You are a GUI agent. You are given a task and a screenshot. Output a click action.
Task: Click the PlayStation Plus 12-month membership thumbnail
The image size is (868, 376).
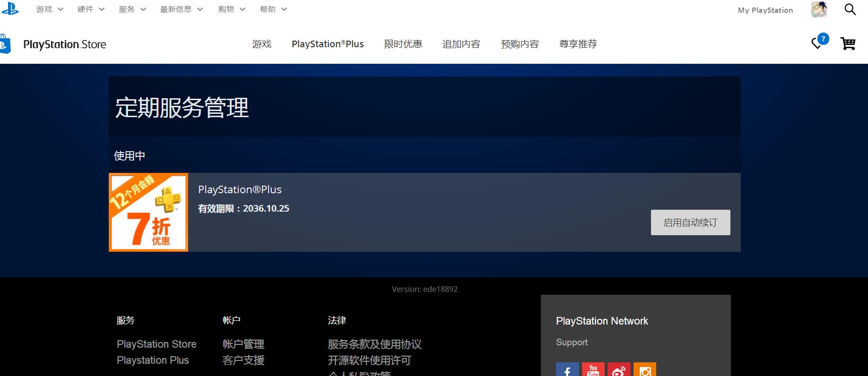click(148, 212)
